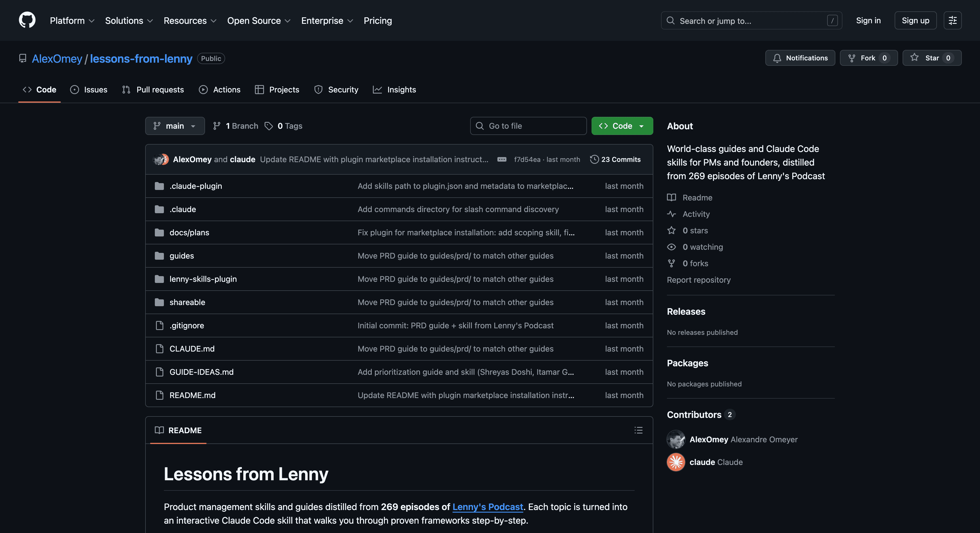Open the Lenny's Podcast link
The height and width of the screenshot is (533, 980).
click(488, 507)
